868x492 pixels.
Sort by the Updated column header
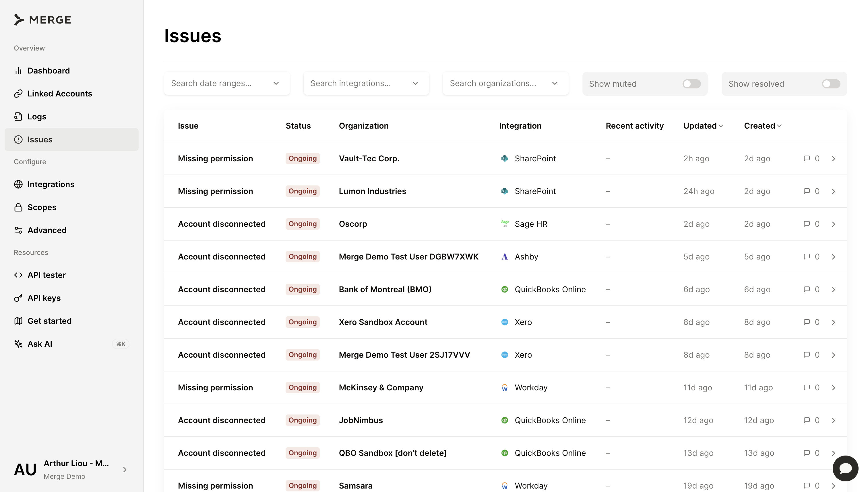(703, 126)
